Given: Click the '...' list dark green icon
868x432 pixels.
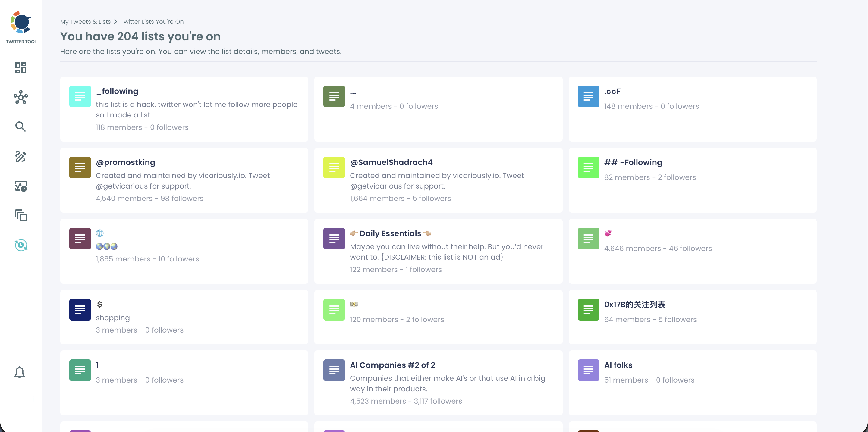Looking at the screenshot, I should [x=334, y=96].
